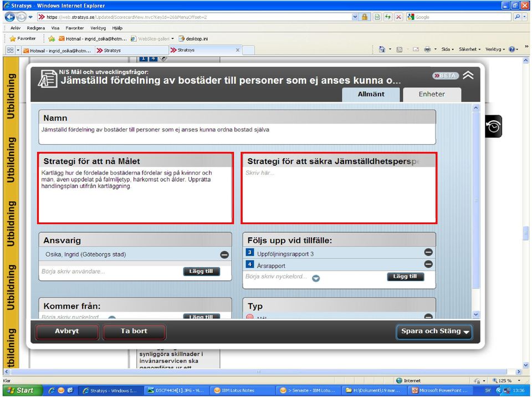532x397 pixels.
Task: Click the security lock icon
Action: tap(365, 17)
